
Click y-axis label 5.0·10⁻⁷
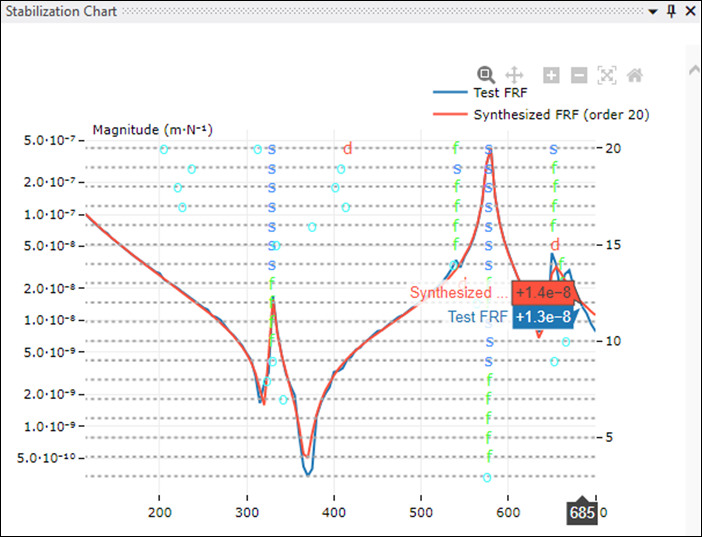pos(50,140)
